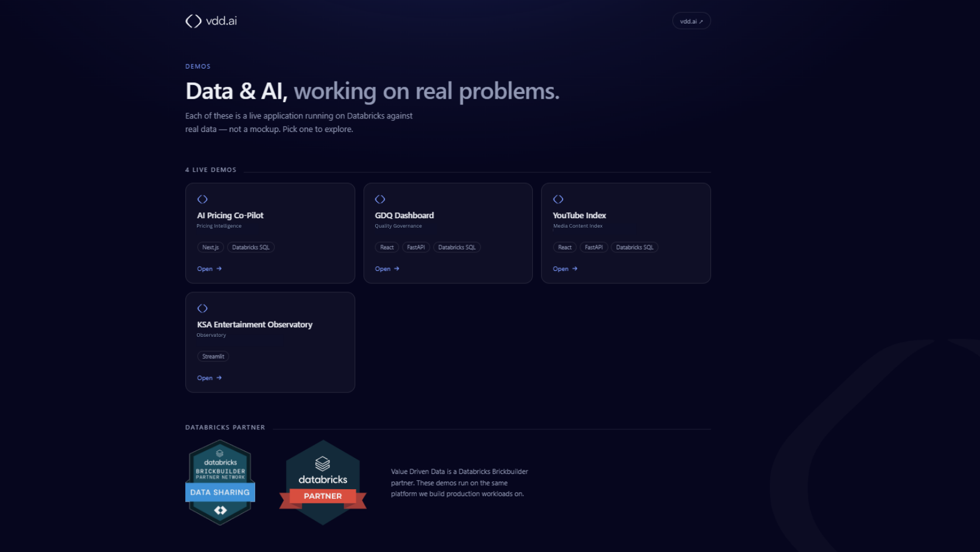Click the Media Content Index subtitle
Screen dimensions: 980x552
tap(578, 226)
